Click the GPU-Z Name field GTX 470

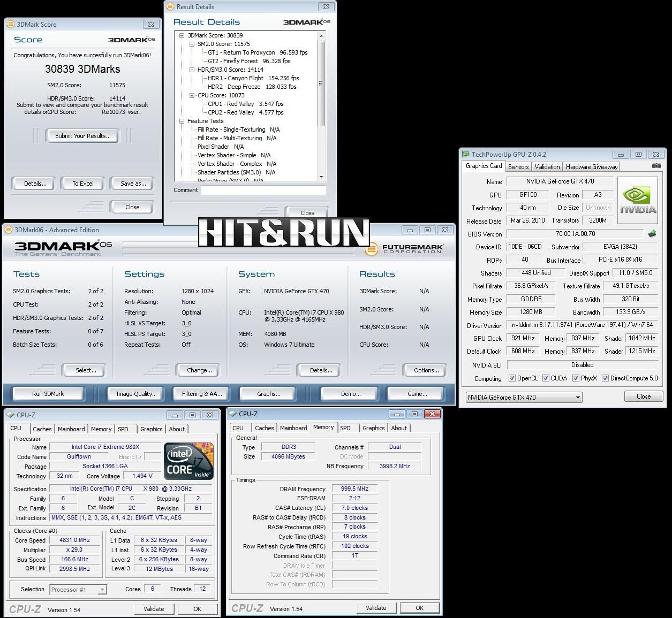[x=560, y=181]
